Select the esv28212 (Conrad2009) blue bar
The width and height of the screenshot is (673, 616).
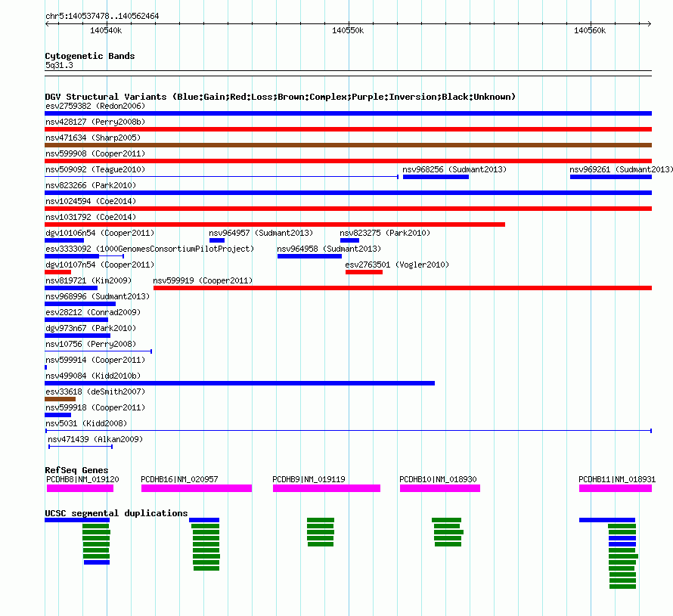coord(76,320)
